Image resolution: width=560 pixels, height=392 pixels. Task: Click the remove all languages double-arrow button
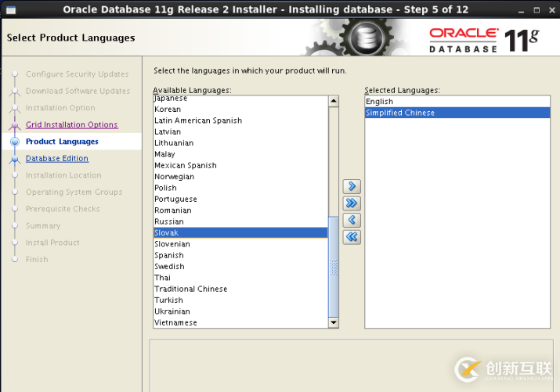[x=352, y=237]
